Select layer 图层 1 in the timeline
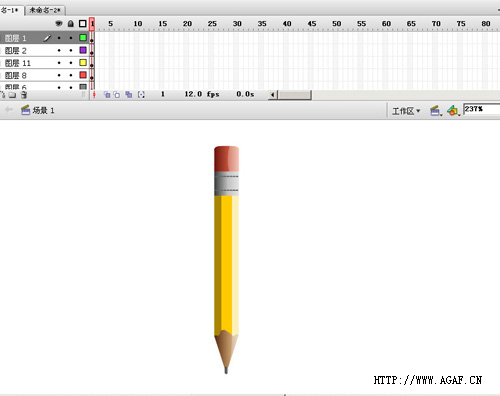This screenshot has width=500, height=396. [x=44, y=38]
